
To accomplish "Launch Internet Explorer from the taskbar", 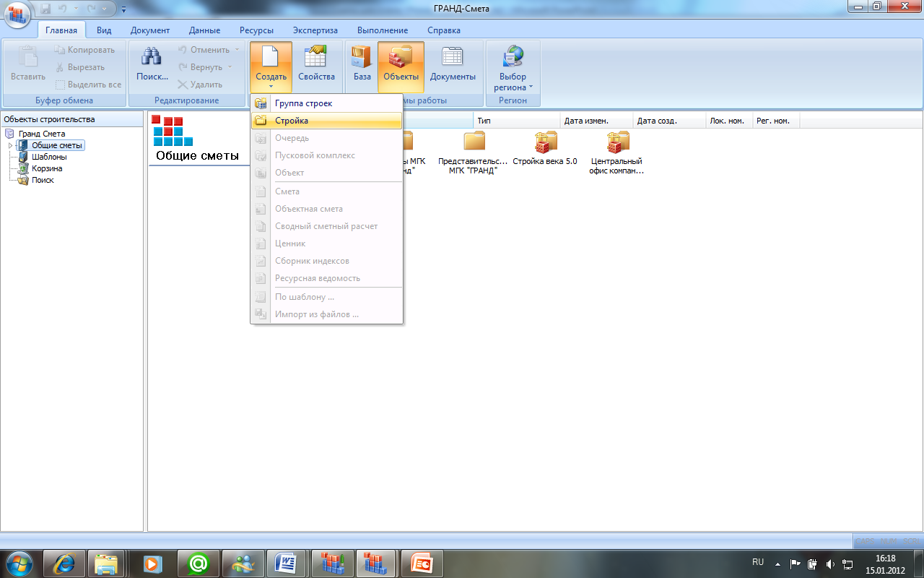I will click(63, 563).
